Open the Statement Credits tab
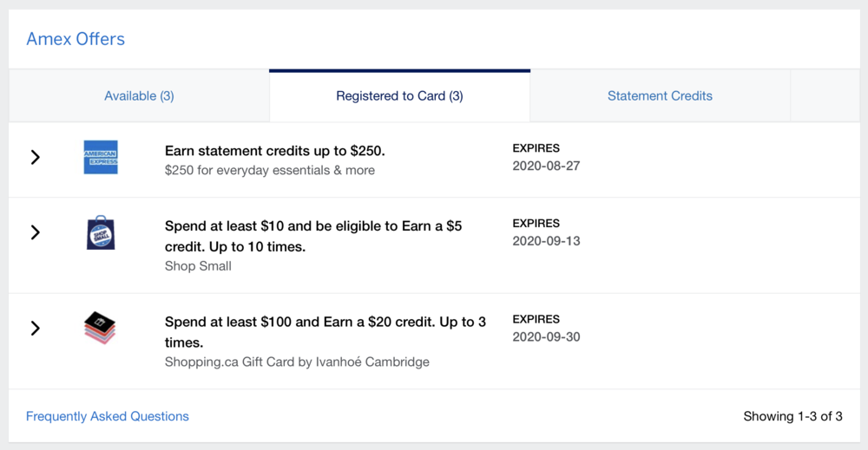Screen dimensions: 868x450 660,96
